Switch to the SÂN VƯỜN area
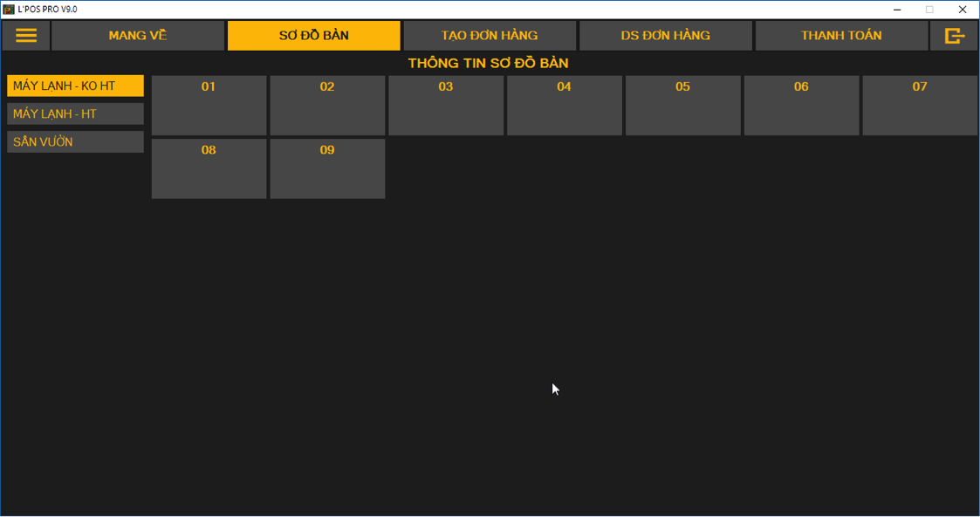This screenshot has width=980, height=517. coord(75,141)
